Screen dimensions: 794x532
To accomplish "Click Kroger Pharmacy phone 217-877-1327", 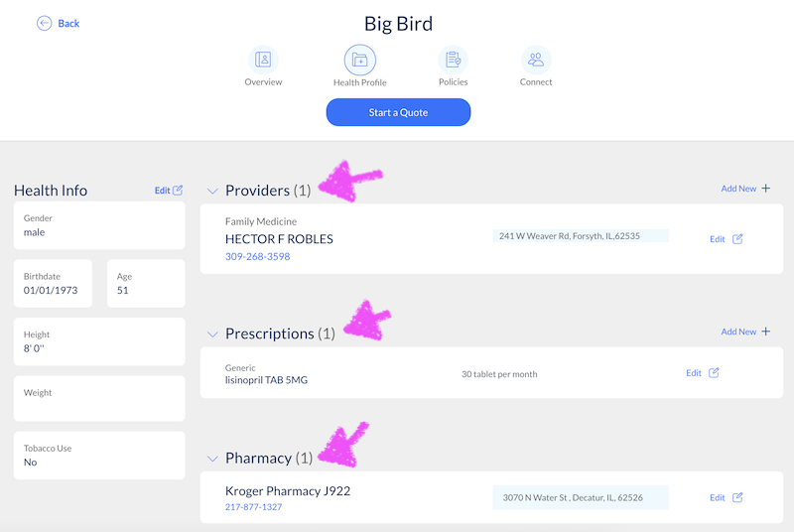I will coord(253,507).
